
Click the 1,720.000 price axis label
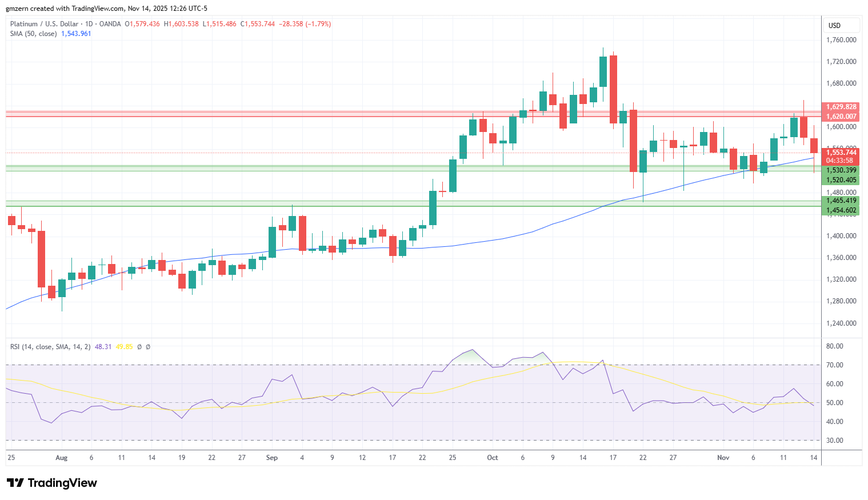(x=841, y=62)
